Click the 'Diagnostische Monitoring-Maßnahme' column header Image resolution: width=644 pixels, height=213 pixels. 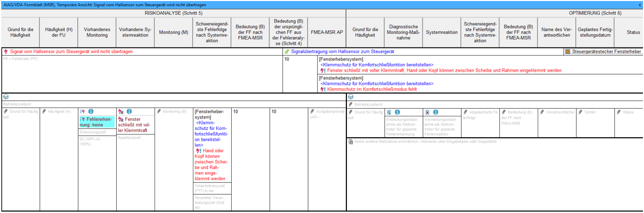coord(404,32)
